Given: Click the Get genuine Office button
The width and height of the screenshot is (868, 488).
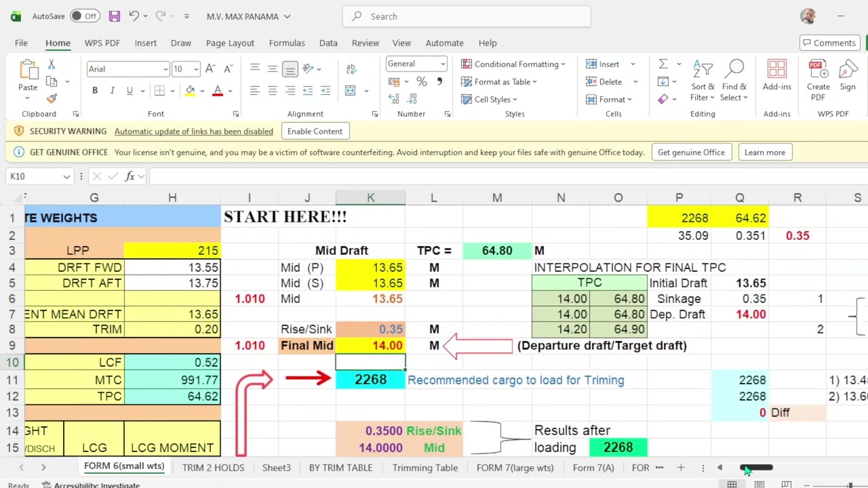Looking at the screenshot, I should (x=691, y=152).
